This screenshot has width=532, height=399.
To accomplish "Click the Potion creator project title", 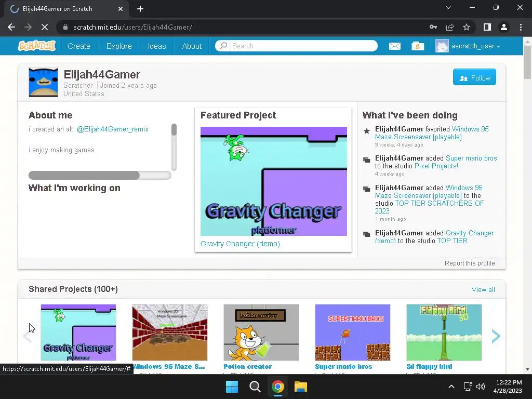I will pos(248,367).
